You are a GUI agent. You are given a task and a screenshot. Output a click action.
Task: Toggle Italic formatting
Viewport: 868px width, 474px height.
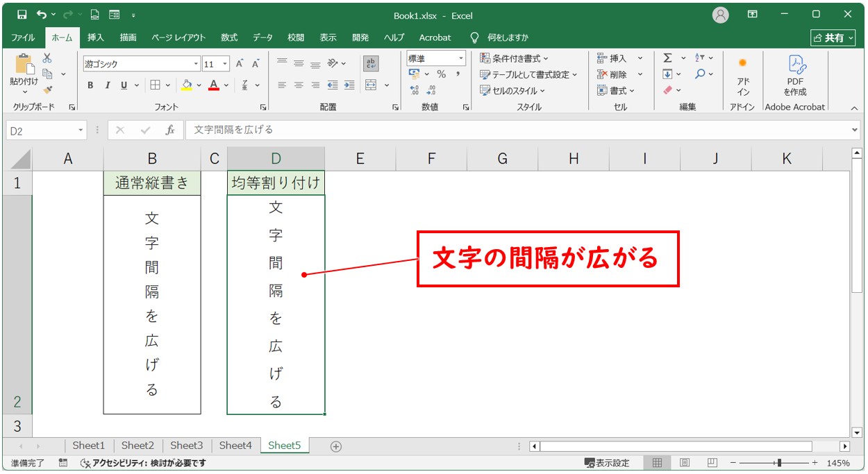click(107, 85)
